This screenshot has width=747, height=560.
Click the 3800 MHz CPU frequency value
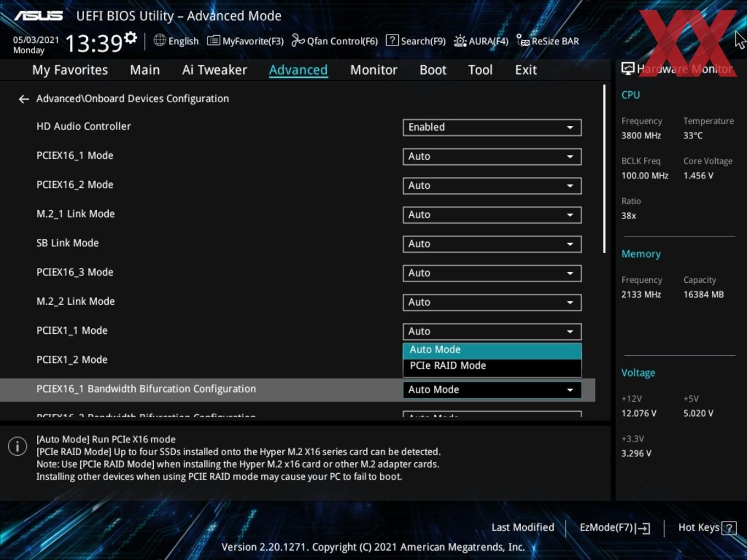[641, 136]
